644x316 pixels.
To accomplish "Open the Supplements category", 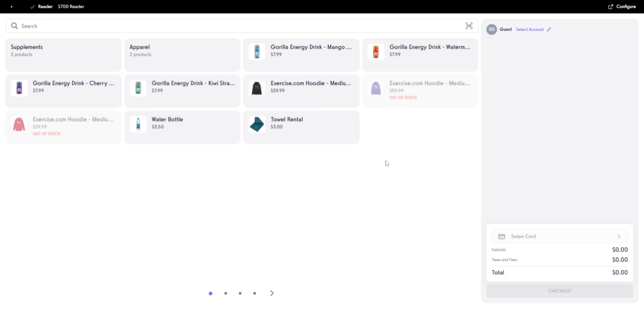I will 63,55.
